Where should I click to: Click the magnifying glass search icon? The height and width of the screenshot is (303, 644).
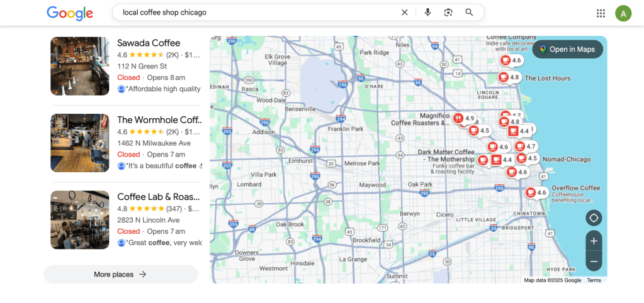(x=469, y=13)
